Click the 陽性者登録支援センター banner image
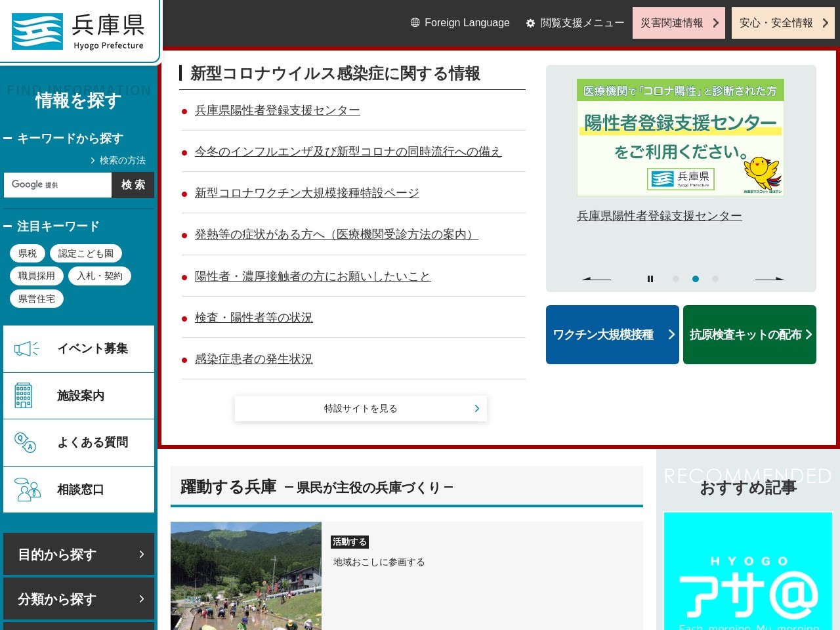The width and height of the screenshot is (840, 630). tap(681, 138)
